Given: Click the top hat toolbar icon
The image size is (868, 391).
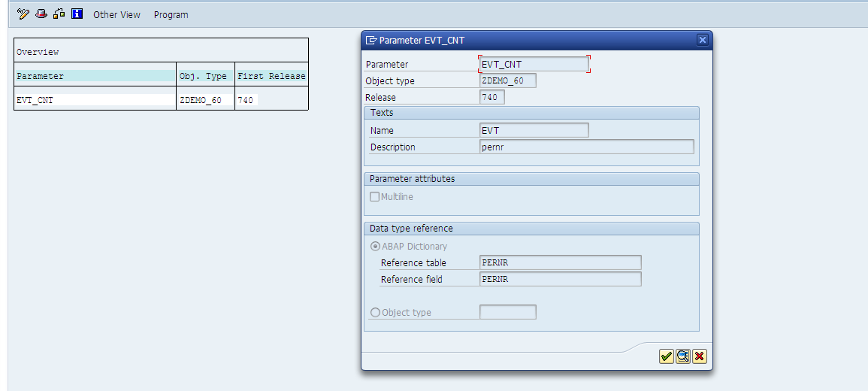Looking at the screenshot, I should (41, 14).
